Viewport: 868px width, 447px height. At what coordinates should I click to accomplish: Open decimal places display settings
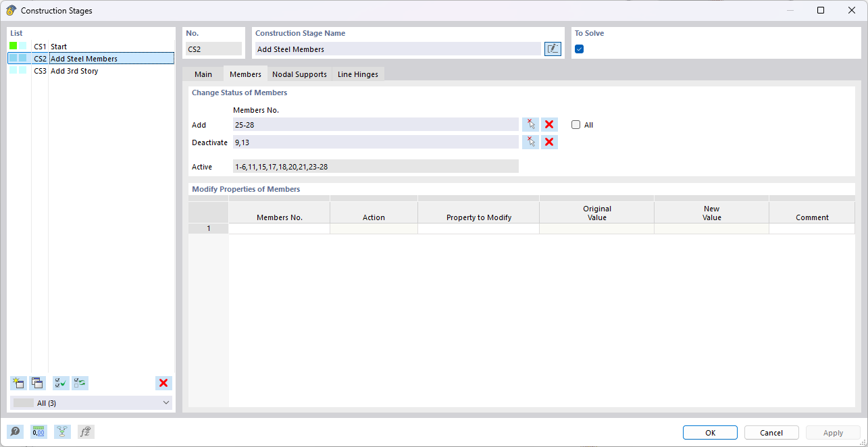[x=39, y=431]
